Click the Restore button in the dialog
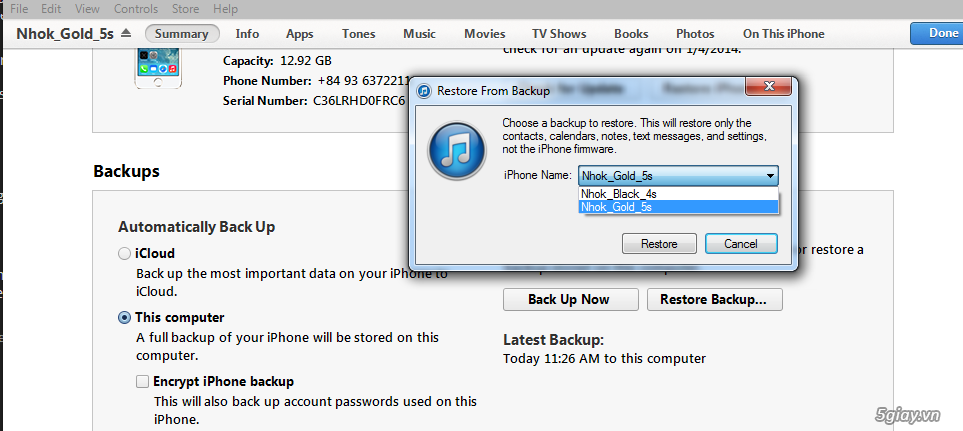Viewport: 963px width, 431px height. pos(659,244)
